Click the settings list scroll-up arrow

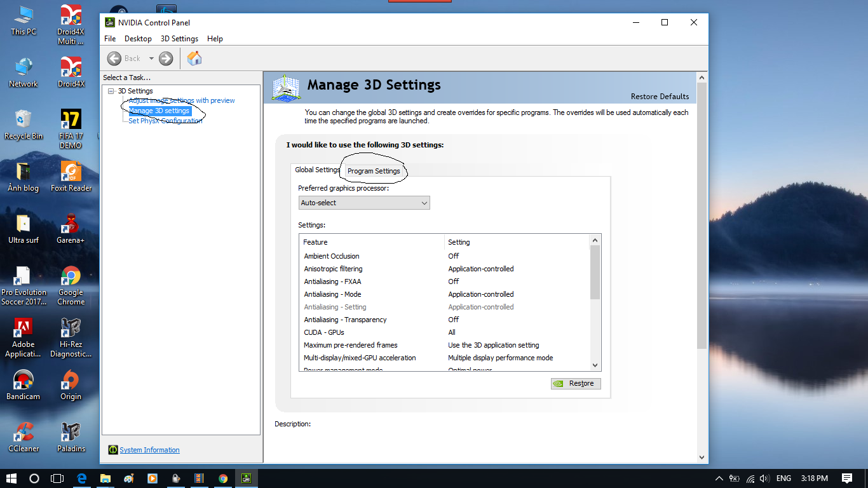click(595, 240)
